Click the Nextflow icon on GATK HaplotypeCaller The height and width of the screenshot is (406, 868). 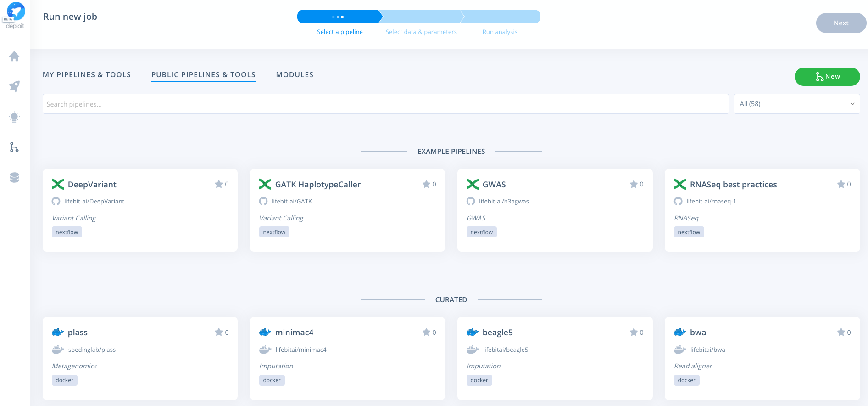pyautogui.click(x=265, y=184)
